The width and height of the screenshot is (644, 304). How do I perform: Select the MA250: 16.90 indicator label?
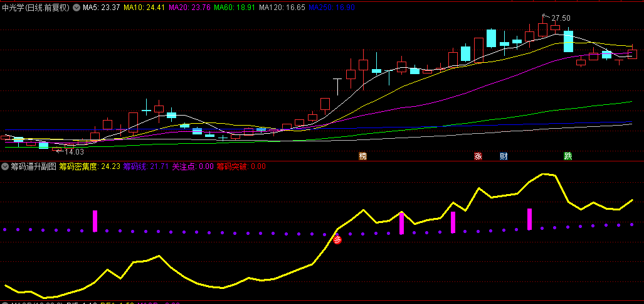point(332,8)
